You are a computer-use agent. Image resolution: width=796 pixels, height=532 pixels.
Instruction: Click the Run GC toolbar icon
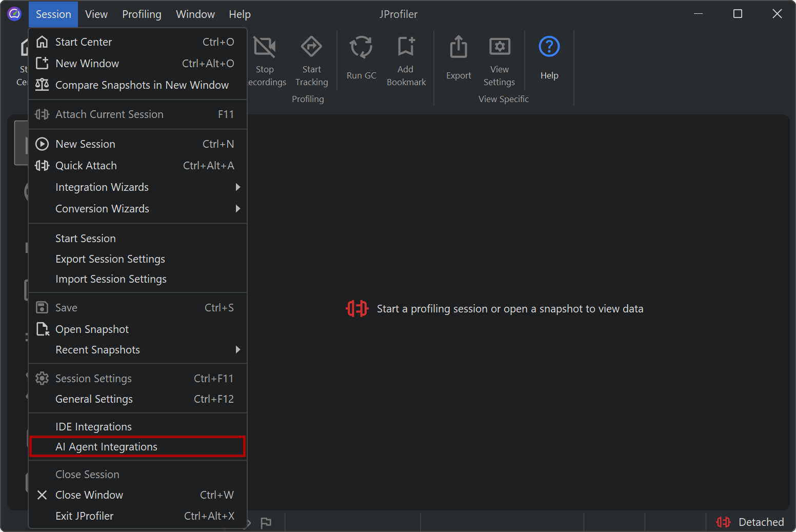pos(361,48)
